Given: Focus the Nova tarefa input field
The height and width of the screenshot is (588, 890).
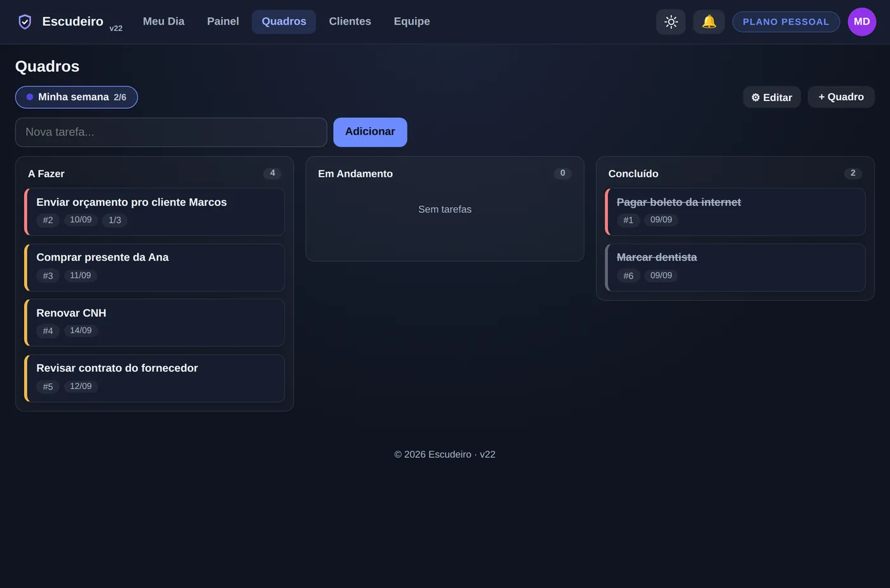Looking at the screenshot, I should click(171, 132).
